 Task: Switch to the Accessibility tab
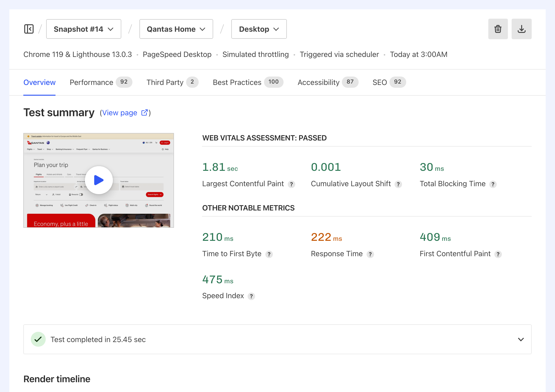pos(318,82)
